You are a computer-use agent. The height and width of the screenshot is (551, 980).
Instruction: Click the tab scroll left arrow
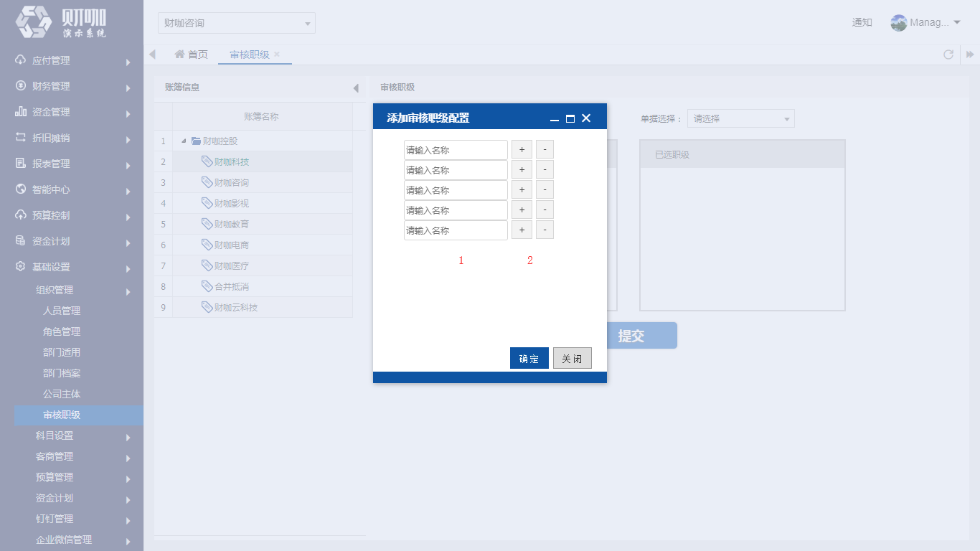[x=152, y=55]
